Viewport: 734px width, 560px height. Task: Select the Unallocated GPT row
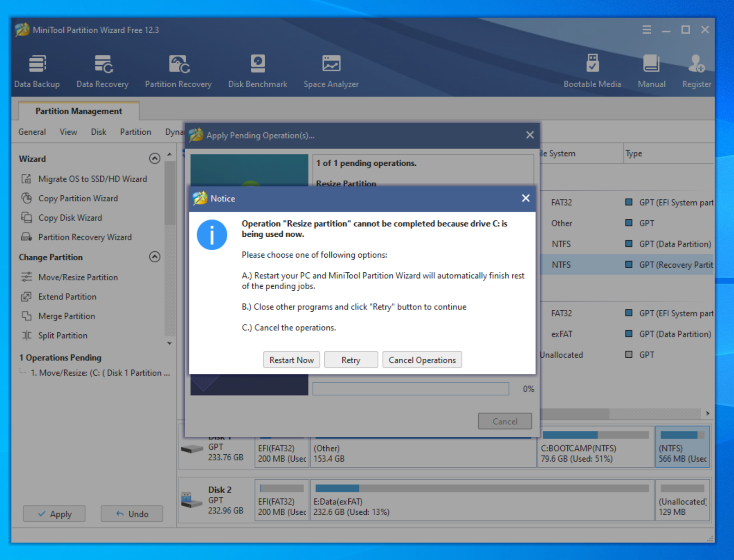pyautogui.click(x=626, y=355)
